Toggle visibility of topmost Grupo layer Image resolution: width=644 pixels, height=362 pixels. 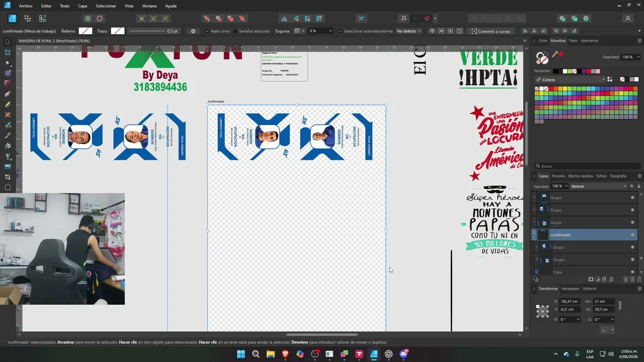[x=632, y=198]
